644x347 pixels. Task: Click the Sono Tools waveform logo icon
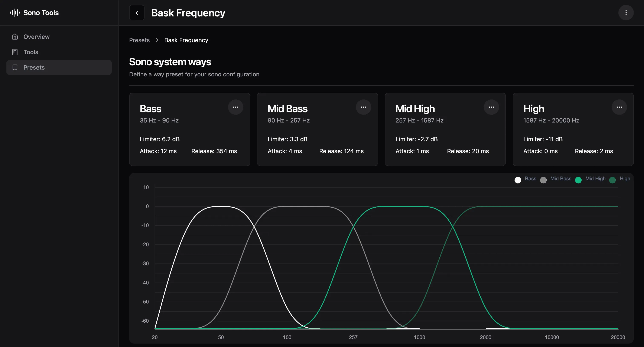[x=15, y=13]
